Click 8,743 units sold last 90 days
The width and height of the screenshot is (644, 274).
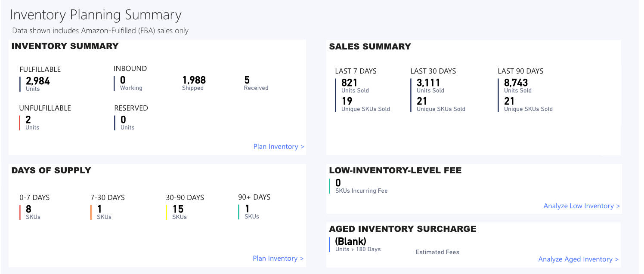(x=516, y=83)
